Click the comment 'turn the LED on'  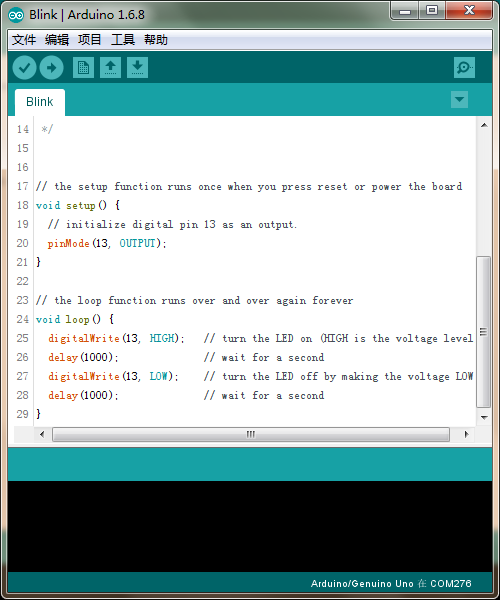click(267, 338)
